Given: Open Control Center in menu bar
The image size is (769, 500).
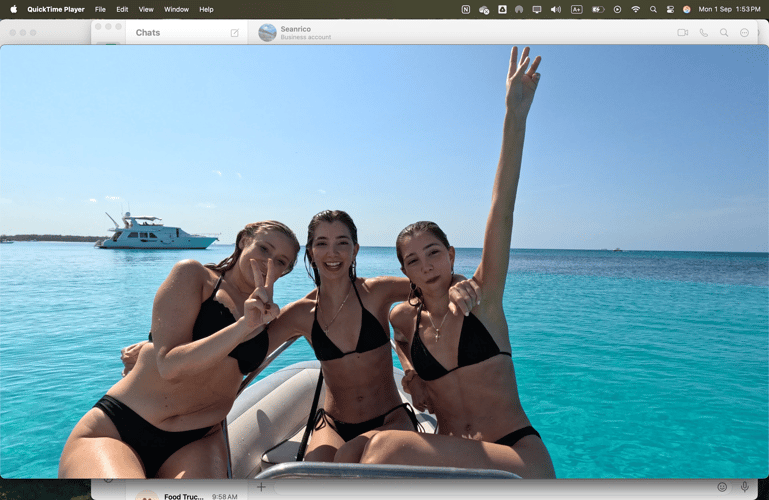Looking at the screenshot, I should 670,9.
